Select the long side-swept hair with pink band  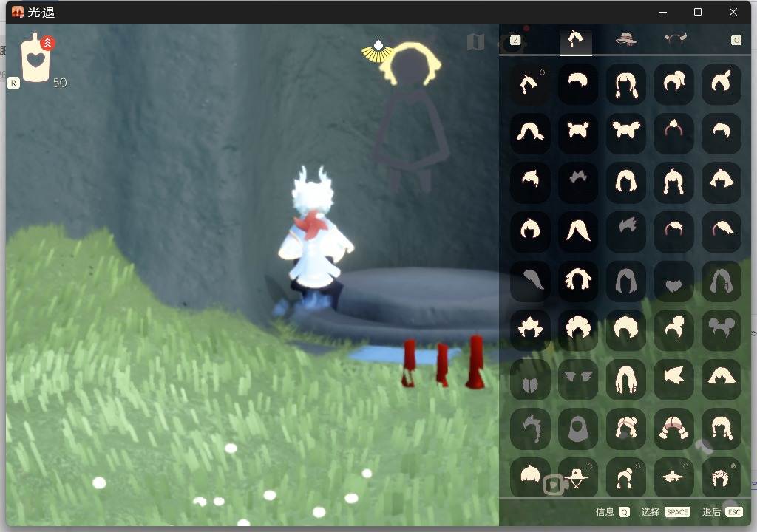click(722, 232)
